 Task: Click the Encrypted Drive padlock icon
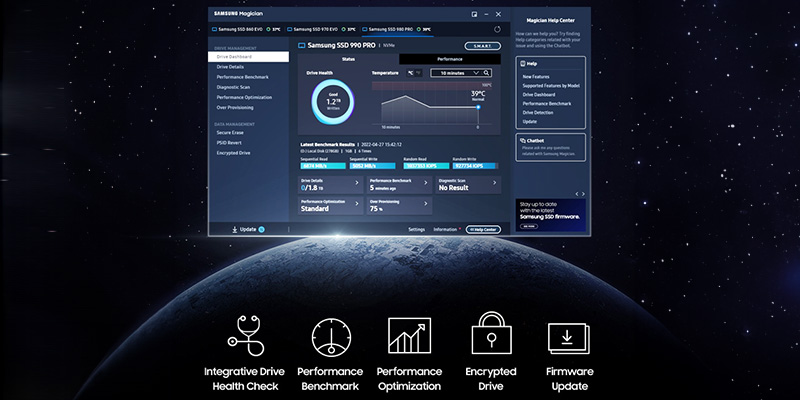tap(491, 333)
